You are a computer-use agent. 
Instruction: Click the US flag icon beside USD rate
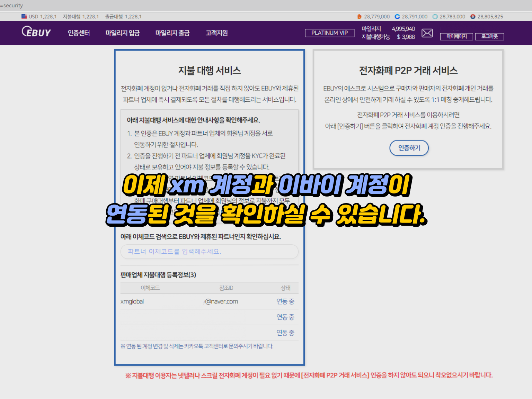pos(24,16)
